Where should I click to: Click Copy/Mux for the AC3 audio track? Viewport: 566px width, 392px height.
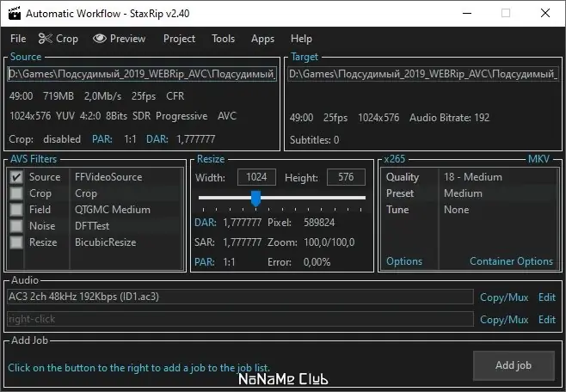504,297
